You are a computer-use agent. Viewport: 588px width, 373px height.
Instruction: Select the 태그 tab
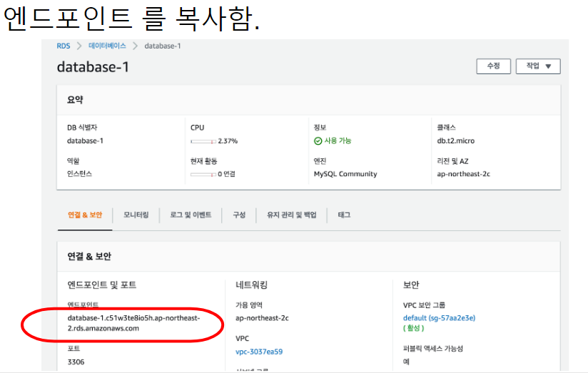point(344,215)
